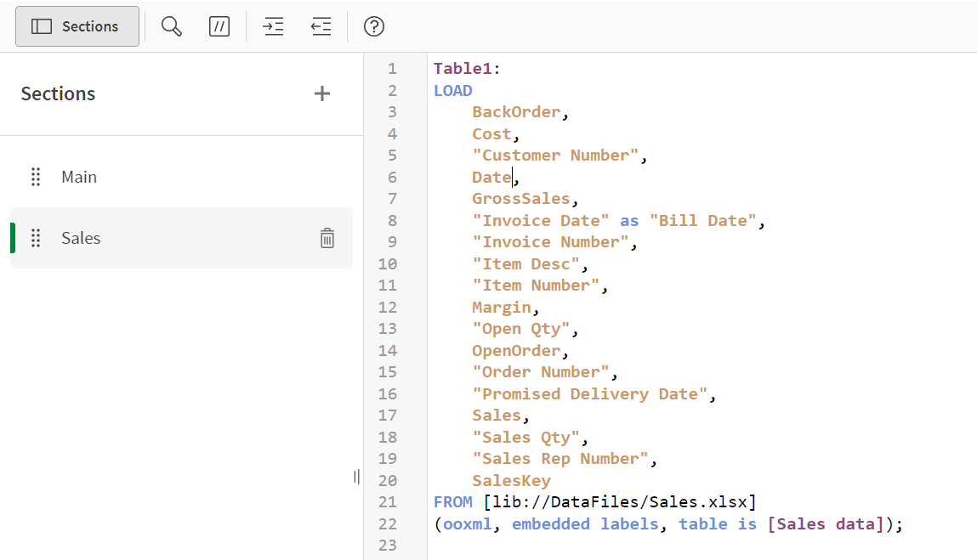Click the Sales field on line 17

point(497,416)
